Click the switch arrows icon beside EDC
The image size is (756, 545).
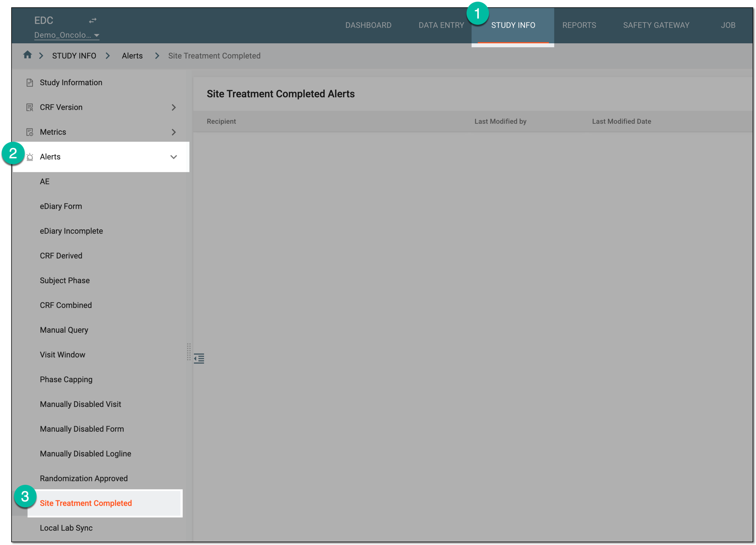pyautogui.click(x=93, y=21)
